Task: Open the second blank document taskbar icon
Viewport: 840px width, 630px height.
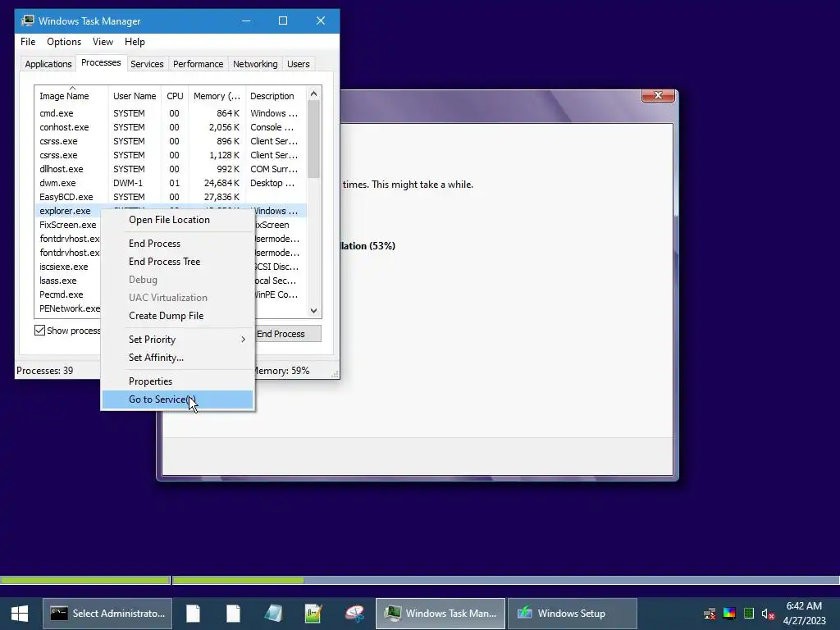Action: 233,614
